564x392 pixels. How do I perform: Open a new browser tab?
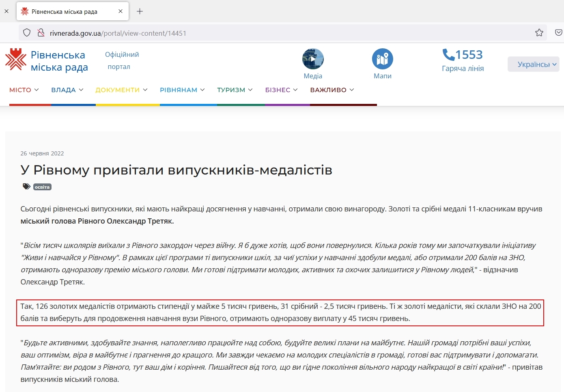140,11
